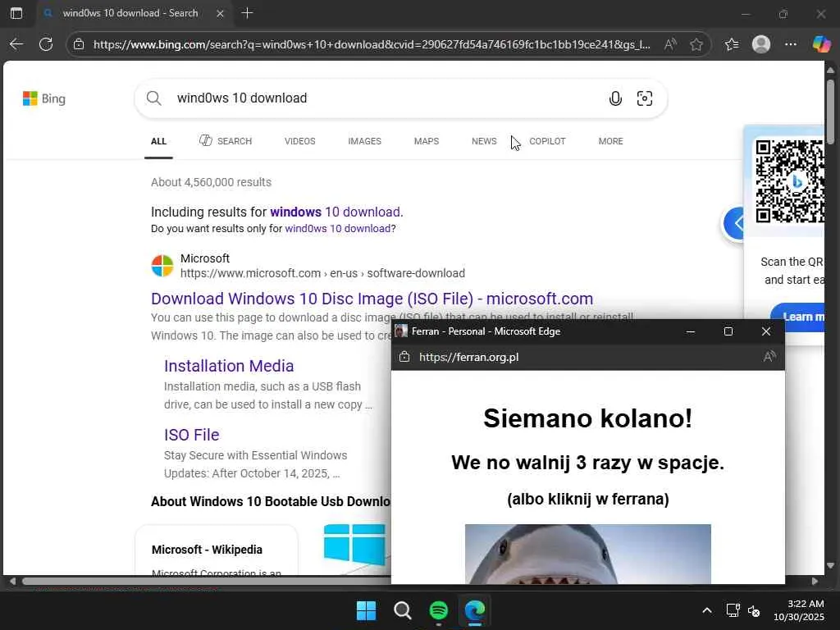Switch to the IMAGES tab
Viewport: 840px width, 630px height.
click(x=364, y=141)
